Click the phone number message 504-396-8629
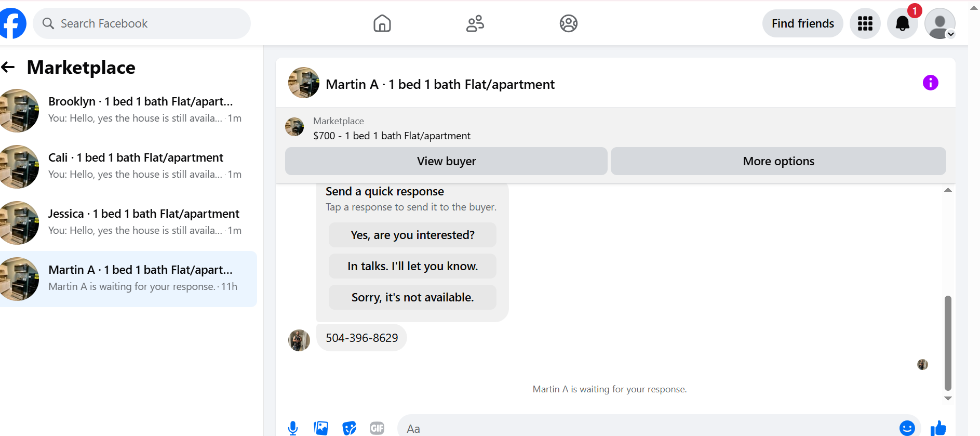 (362, 338)
